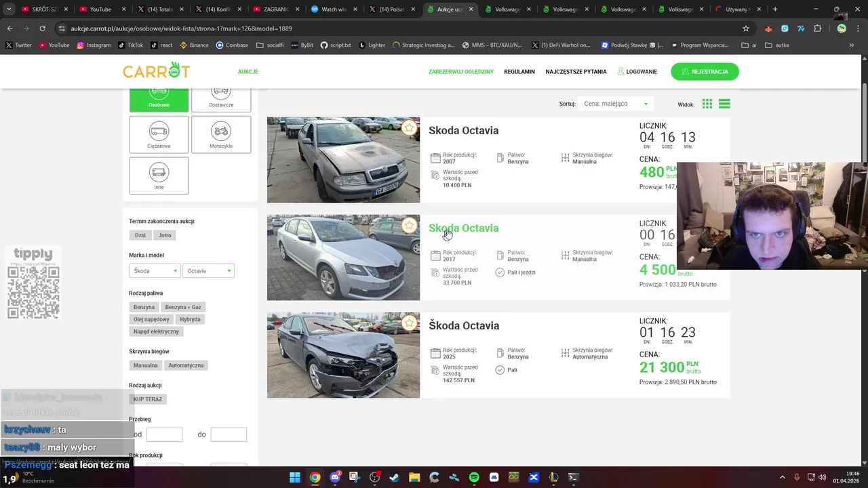Click browser address bar URL
Screen dimensions: 868x488
[x=181, y=28]
